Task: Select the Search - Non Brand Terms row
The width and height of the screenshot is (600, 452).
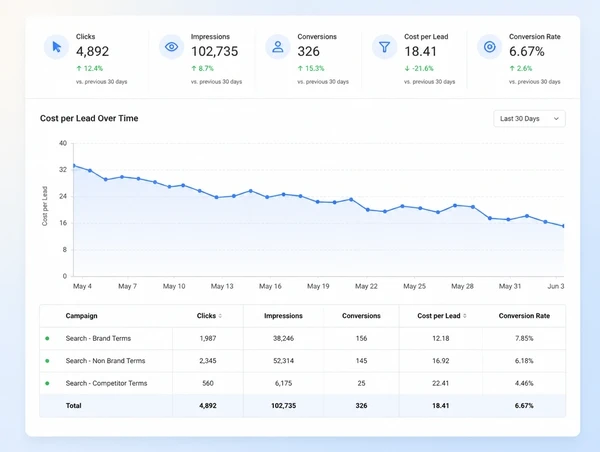Action: point(302,361)
